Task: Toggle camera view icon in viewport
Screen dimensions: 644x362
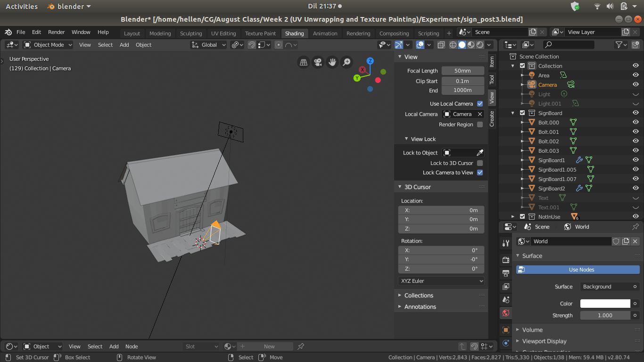Action: click(x=318, y=62)
